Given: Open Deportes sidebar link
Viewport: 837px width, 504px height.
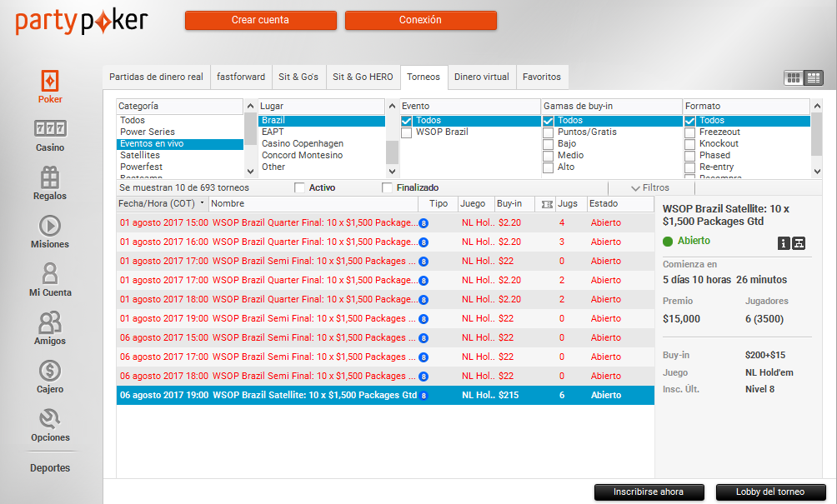Looking at the screenshot, I should click(x=50, y=468).
